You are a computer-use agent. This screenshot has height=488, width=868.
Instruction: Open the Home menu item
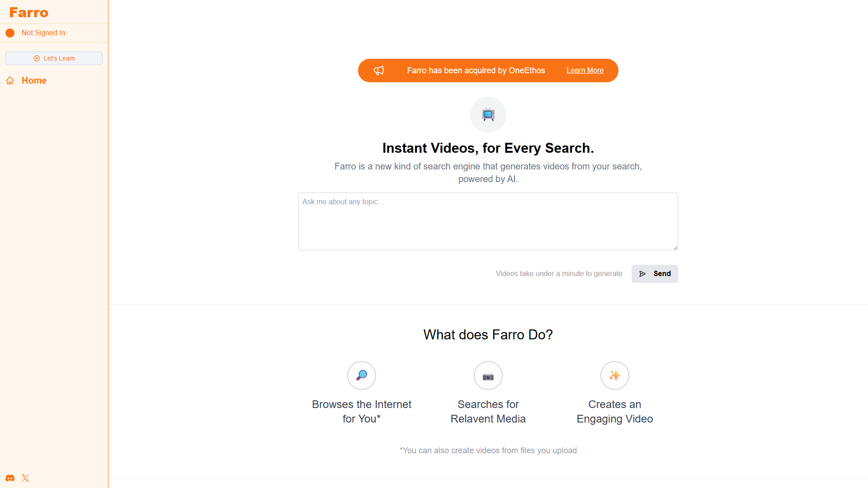(x=34, y=80)
